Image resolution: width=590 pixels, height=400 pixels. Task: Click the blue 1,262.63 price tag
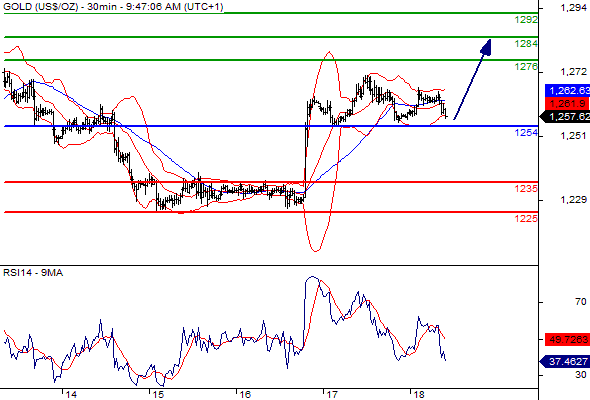567,91
